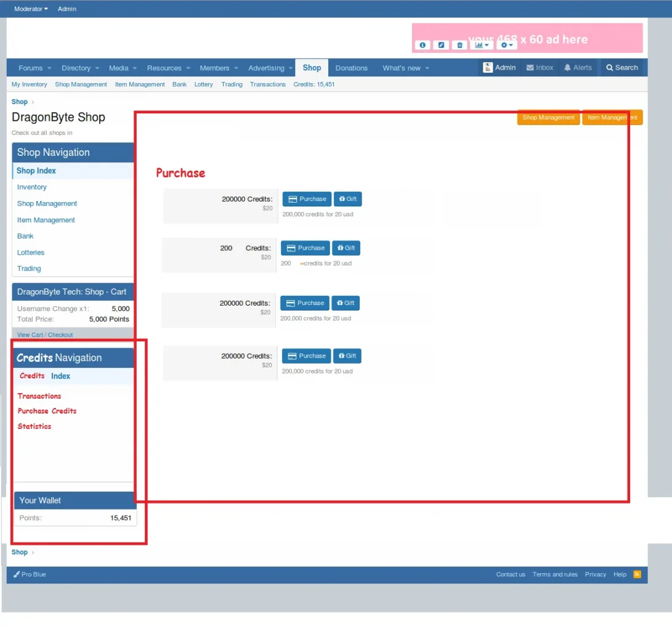Click View Cart / Checkout link
Image resolution: width=672 pixels, height=631 pixels.
[x=45, y=335]
